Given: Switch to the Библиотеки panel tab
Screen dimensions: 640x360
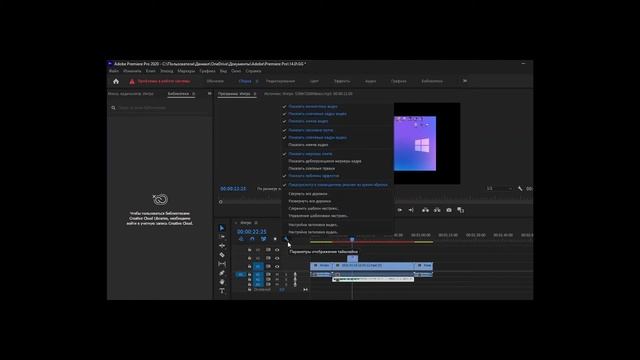Looking at the screenshot, I should 178,94.
